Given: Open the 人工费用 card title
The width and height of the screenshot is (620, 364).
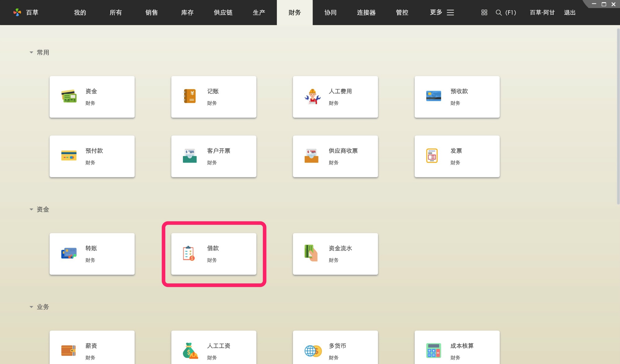Looking at the screenshot, I should 340,91.
